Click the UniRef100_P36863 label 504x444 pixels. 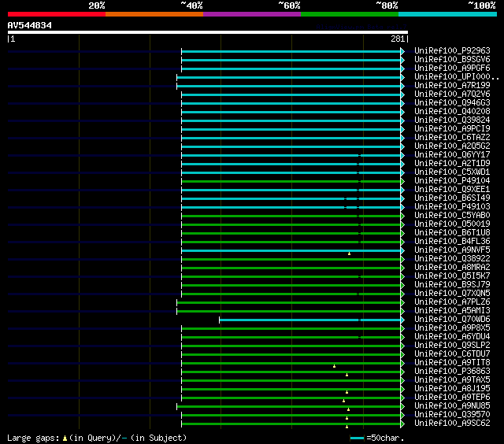tap(452, 372)
